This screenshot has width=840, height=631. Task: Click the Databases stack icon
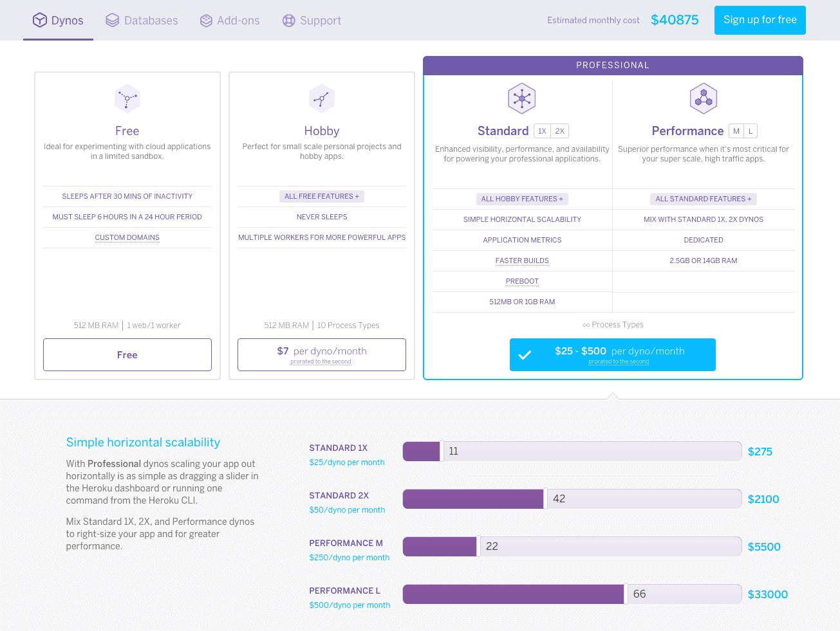pos(112,20)
